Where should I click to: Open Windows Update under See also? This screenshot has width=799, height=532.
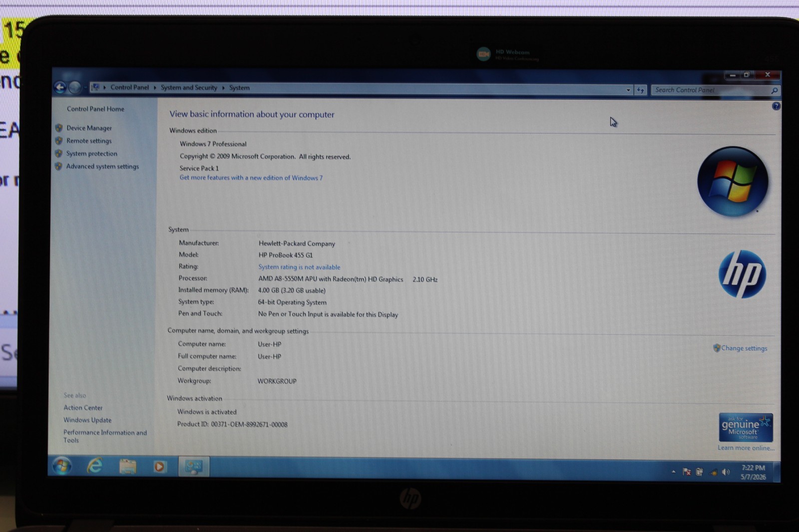click(x=87, y=420)
